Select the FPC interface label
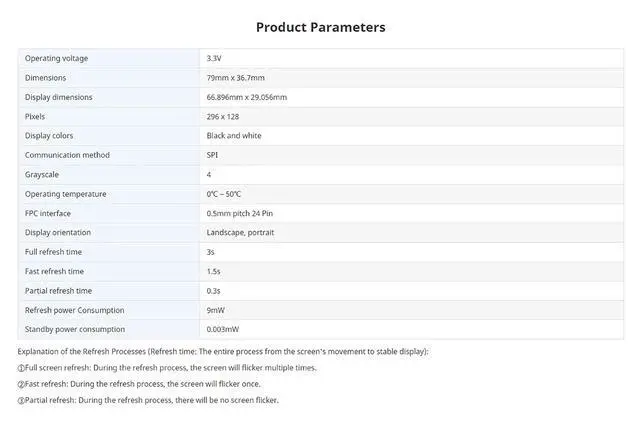The height and width of the screenshot is (422, 640). pos(48,213)
